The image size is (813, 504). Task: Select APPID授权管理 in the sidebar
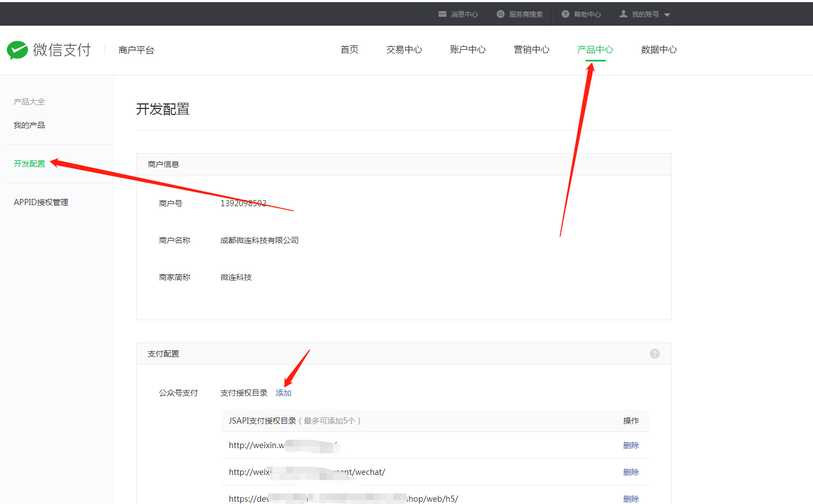tap(41, 202)
